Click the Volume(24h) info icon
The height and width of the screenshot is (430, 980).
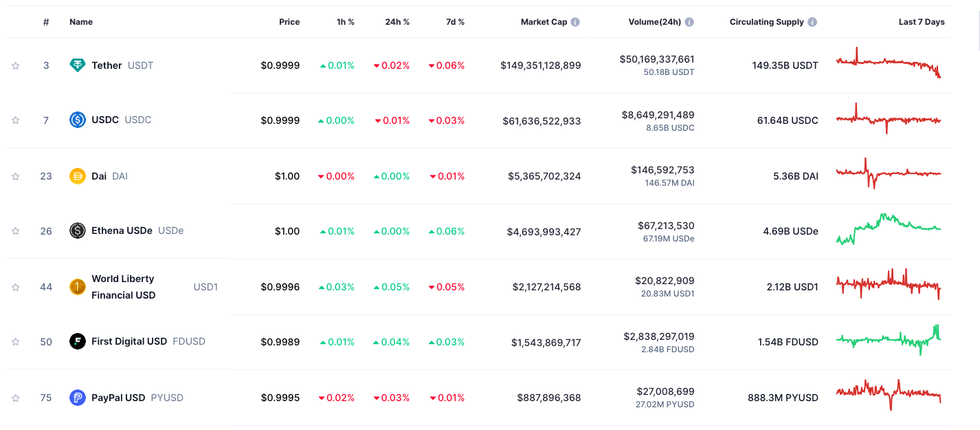click(x=689, y=22)
